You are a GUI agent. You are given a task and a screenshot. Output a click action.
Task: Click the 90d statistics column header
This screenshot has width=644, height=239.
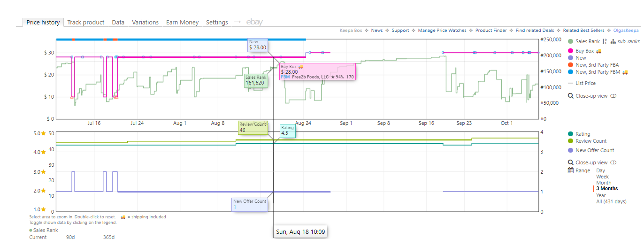pos(70,237)
